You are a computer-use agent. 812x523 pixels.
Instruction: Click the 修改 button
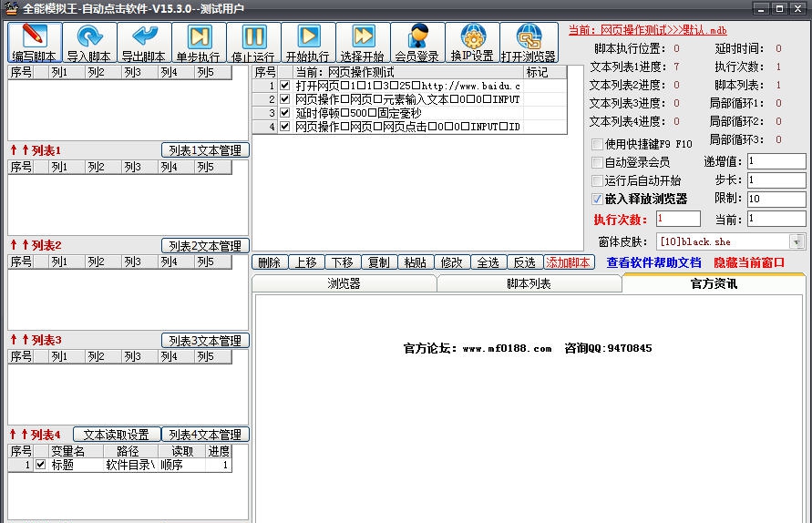[x=452, y=262]
